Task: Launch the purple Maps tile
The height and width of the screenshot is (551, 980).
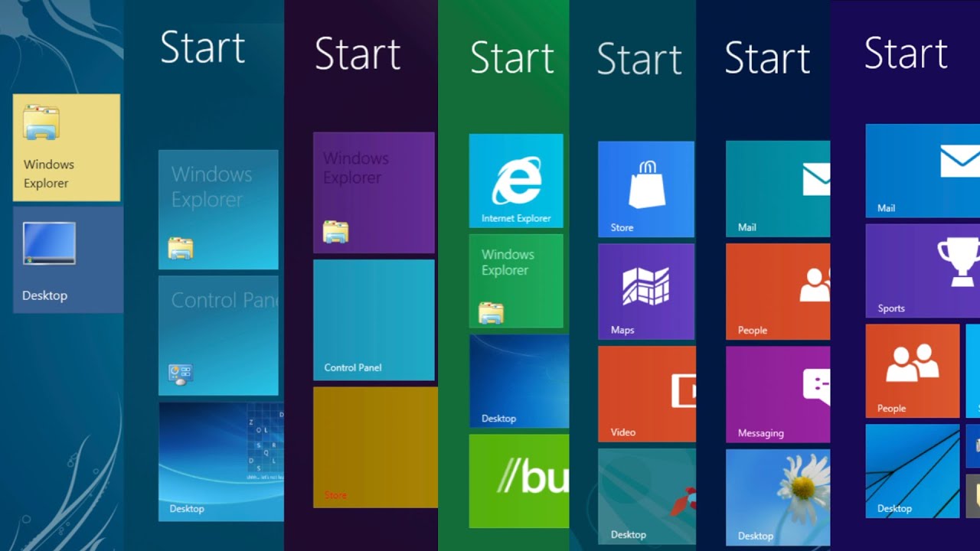Action: (x=646, y=292)
